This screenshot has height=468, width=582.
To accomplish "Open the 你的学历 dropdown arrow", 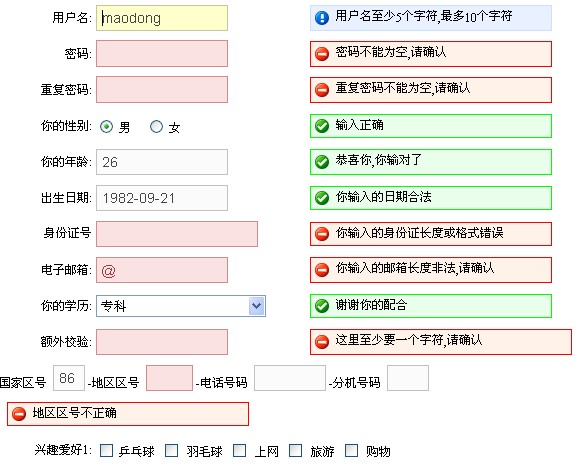I will pos(256,306).
